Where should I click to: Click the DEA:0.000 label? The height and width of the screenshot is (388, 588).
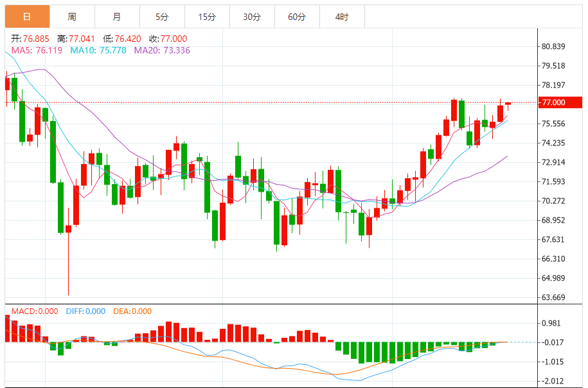point(132,311)
